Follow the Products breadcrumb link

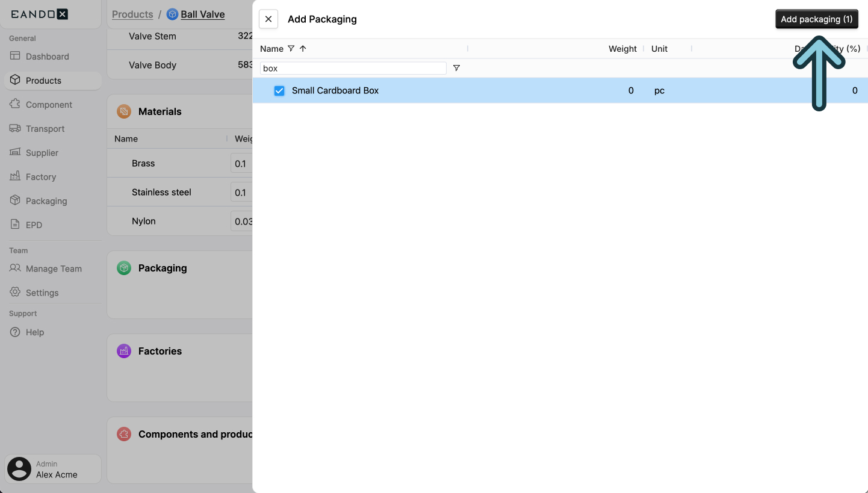click(x=132, y=14)
